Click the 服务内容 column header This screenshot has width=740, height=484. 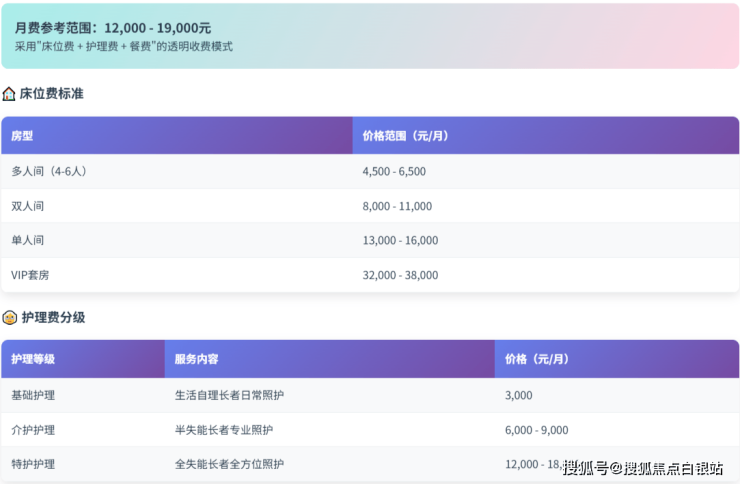point(196,359)
